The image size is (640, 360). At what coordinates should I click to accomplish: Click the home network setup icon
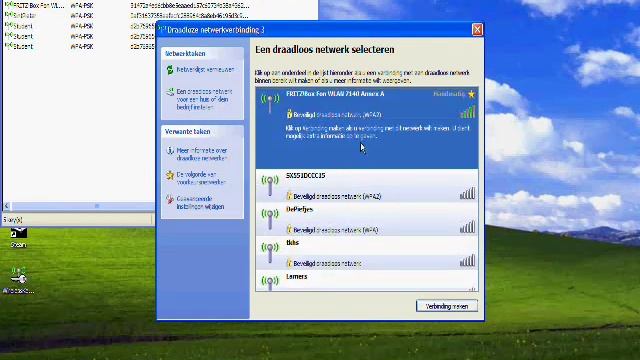pos(170,92)
